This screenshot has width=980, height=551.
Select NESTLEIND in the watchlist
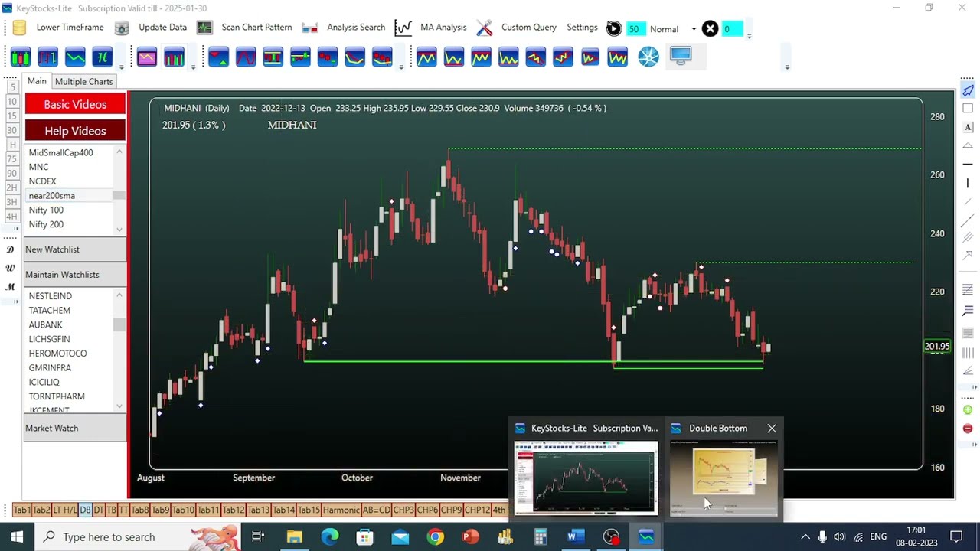click(51, 296)
